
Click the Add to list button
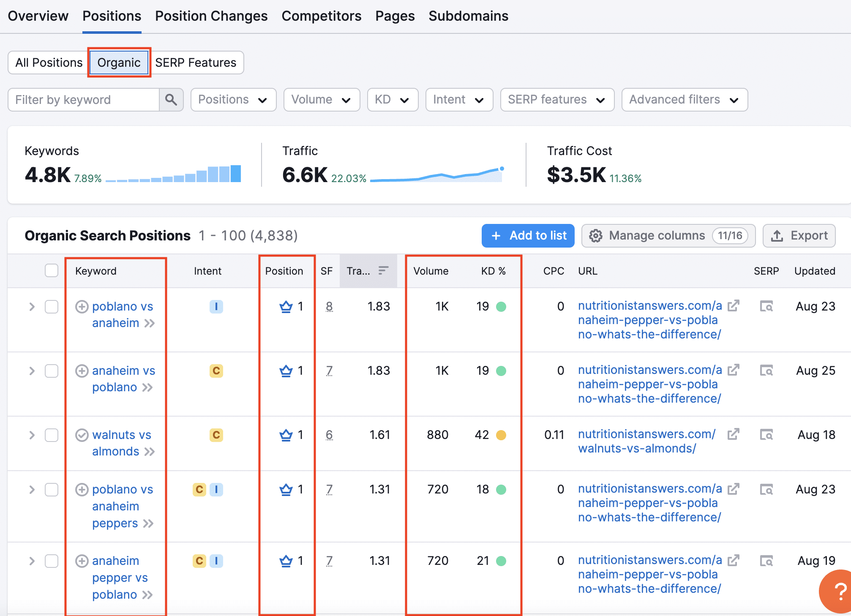(x=528, y=236)
